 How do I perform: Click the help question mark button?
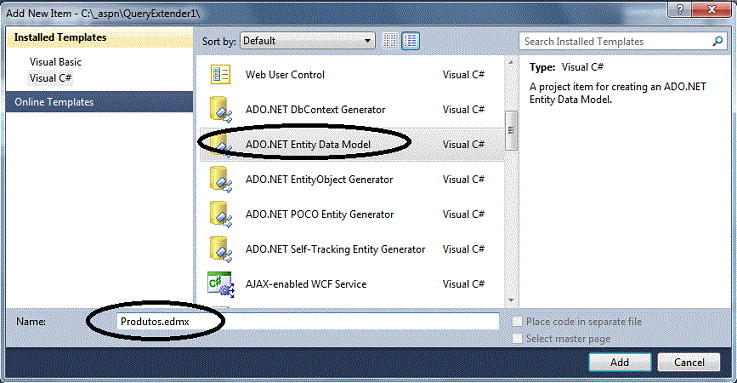(681, 8)
